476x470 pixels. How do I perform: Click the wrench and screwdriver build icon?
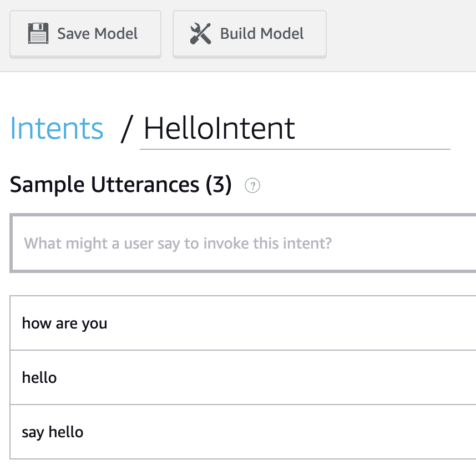click(x=200, y=33)
